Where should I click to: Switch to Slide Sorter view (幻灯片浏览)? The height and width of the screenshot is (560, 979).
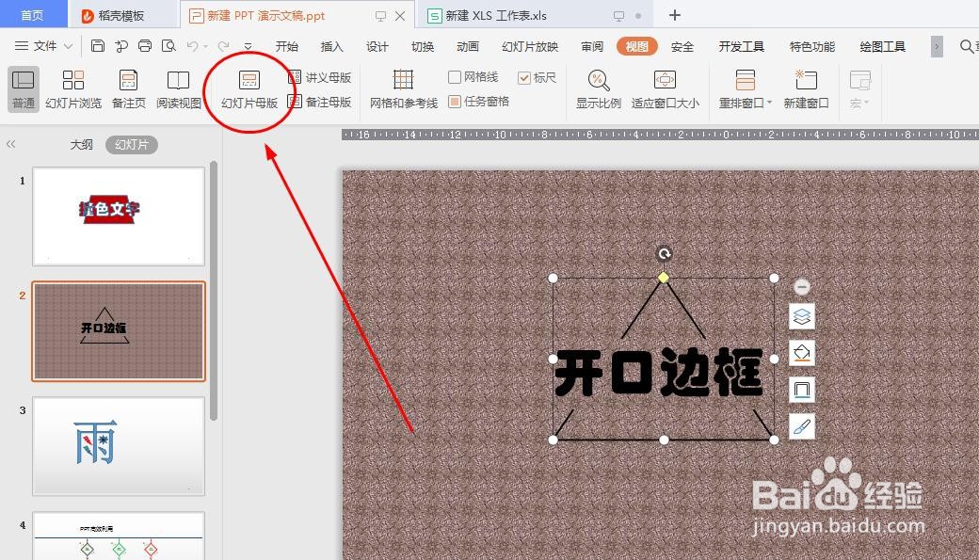click(x=73, y=90)
